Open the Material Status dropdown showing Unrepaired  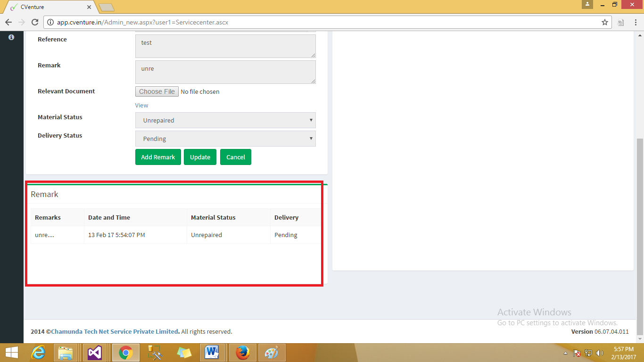point(225,120)
